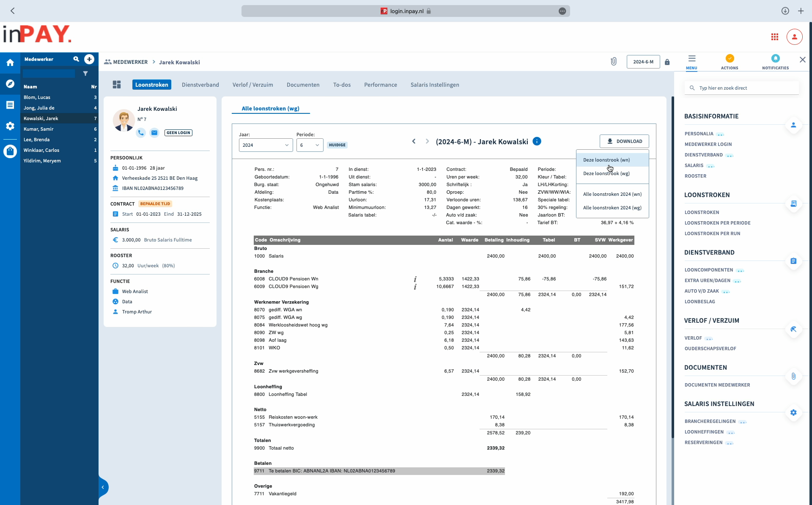Select Deze loonstrook (wn) download option

pyautogui.click(x=612, y=160)
